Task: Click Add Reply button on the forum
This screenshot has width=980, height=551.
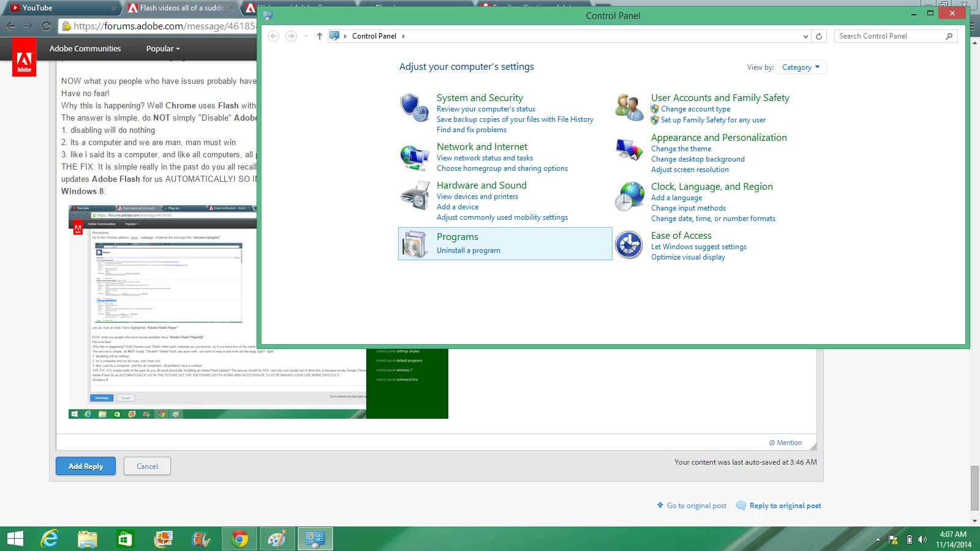Action: [86, 466]
